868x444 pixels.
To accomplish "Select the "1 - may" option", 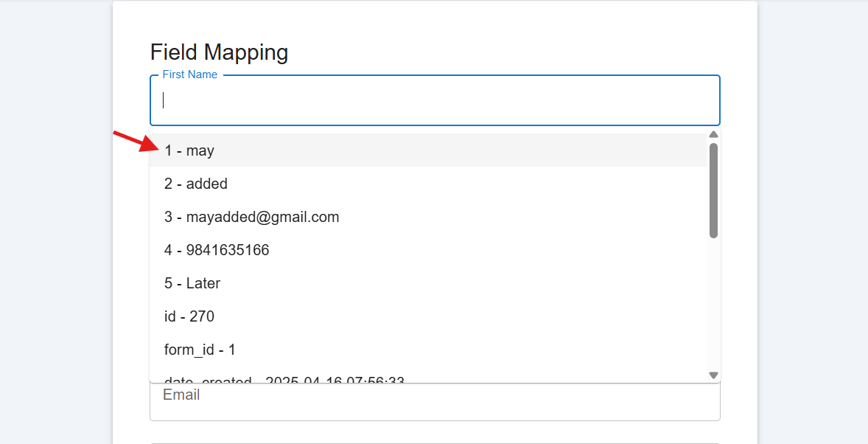I will [428, 150].
